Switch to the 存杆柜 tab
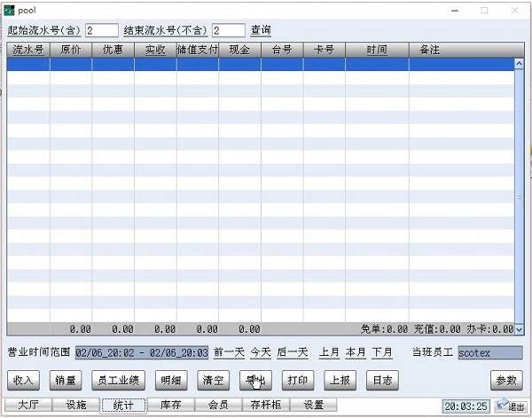Screen dimensions: 532x418 coord(266,405)
